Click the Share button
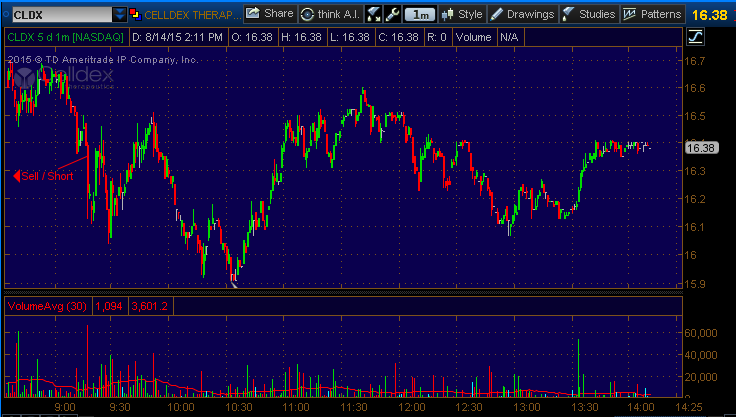Screen dimensions: 736x417 pos(270,14)
